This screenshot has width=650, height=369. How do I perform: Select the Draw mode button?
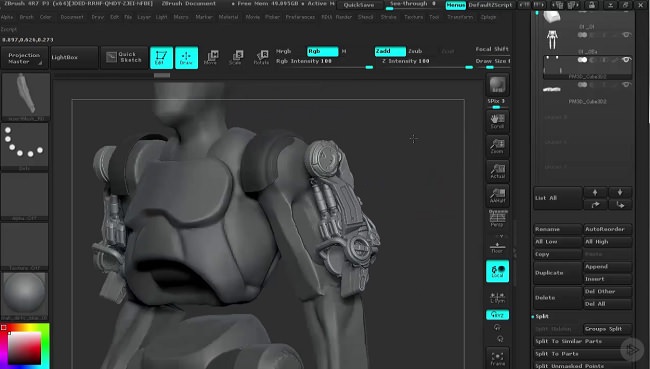coord(186,57)
